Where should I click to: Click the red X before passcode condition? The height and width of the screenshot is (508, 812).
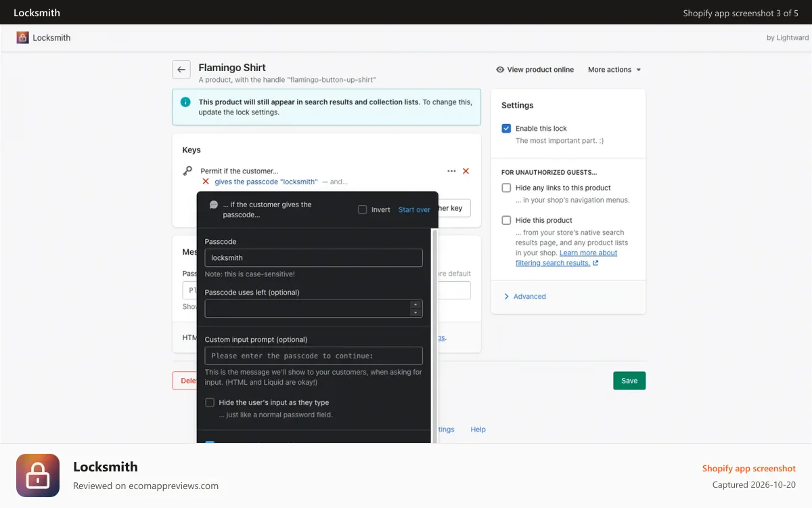[206, 182]
